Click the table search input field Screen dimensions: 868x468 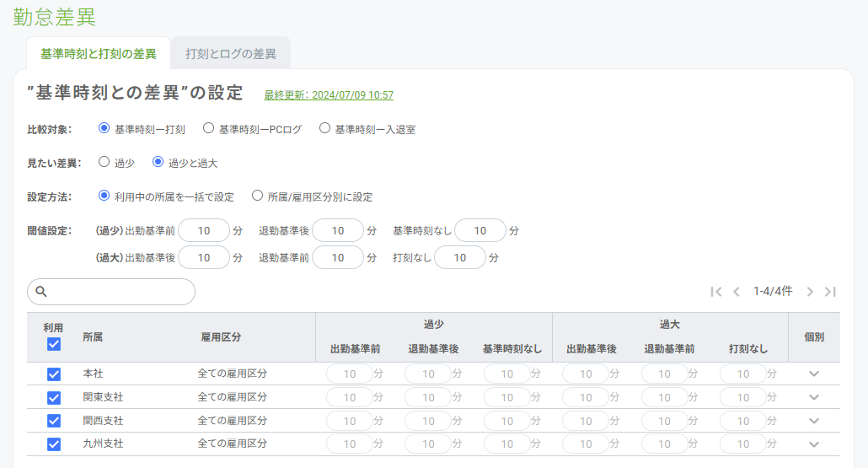pyautogui.click(x=120, y=292)
